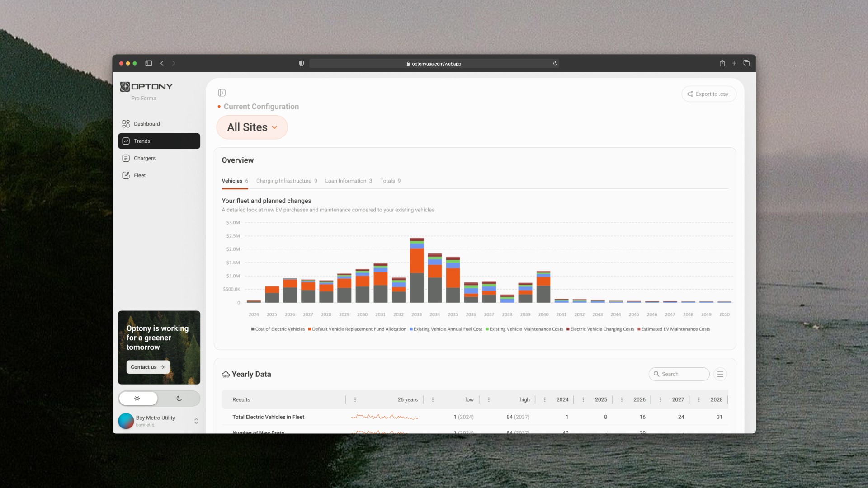This screenshot has height=488, width=868.
Task: Click browser page reload icon
Action: 555,63
